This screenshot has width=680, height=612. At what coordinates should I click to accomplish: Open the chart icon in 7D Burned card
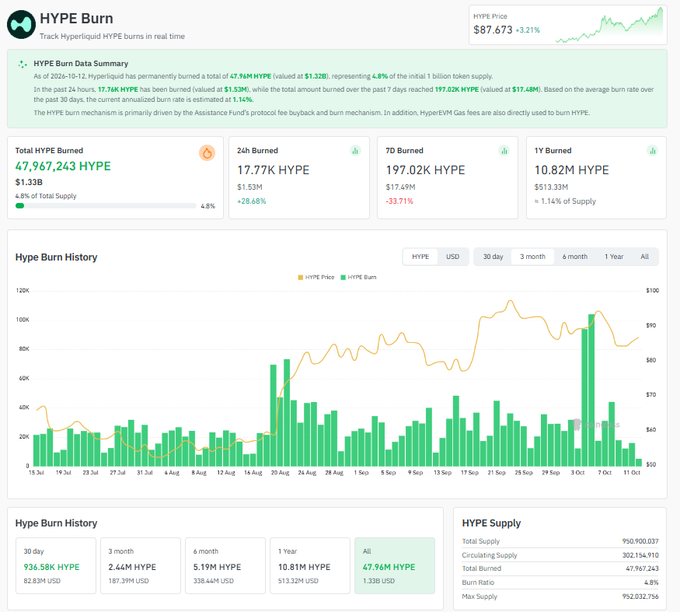[x=504, y=151]
